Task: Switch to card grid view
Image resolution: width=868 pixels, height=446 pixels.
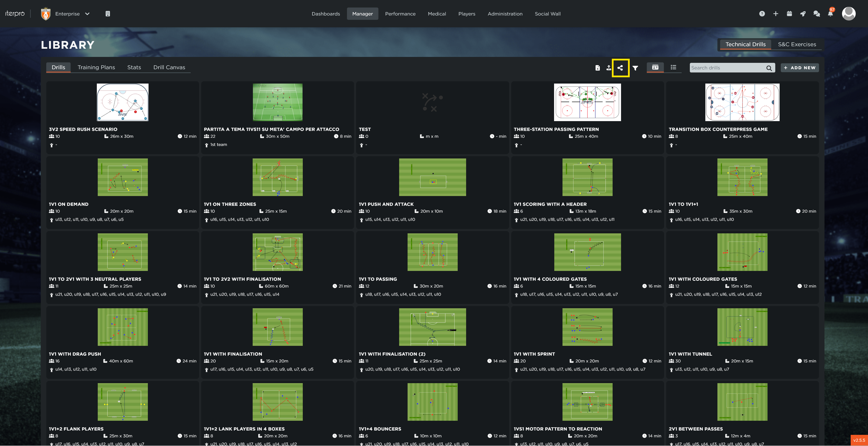Action: tap(655, 67)
